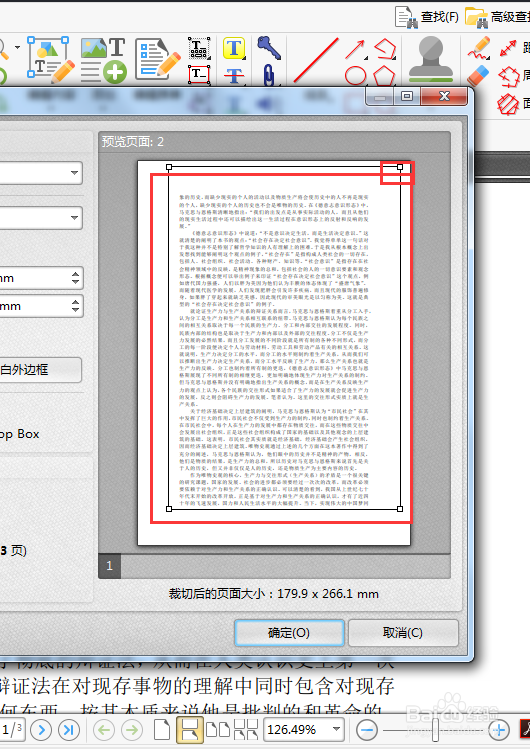The image size is (530, 749).
Task: Click the paperclip attachment tool
Action: click(269, 75)
